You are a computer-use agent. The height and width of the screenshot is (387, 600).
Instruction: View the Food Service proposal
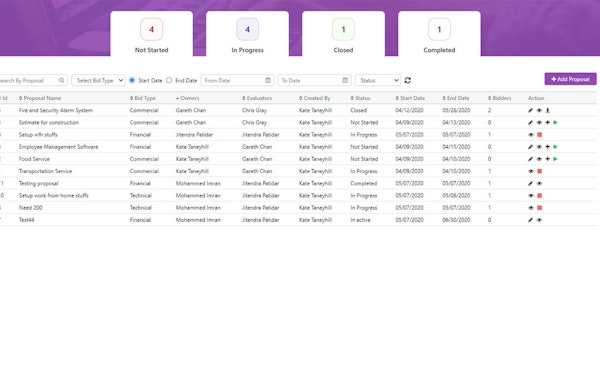pos(539,159)
